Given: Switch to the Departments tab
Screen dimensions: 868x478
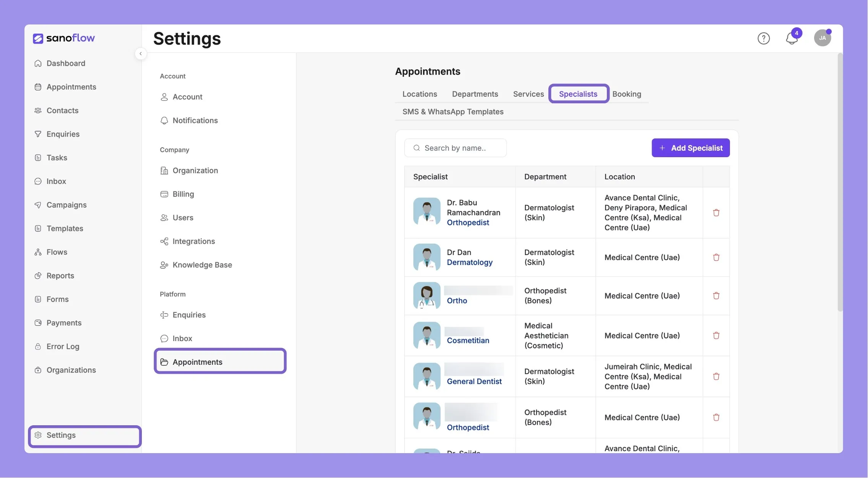Looking at the screenshot, I should 475,94.
